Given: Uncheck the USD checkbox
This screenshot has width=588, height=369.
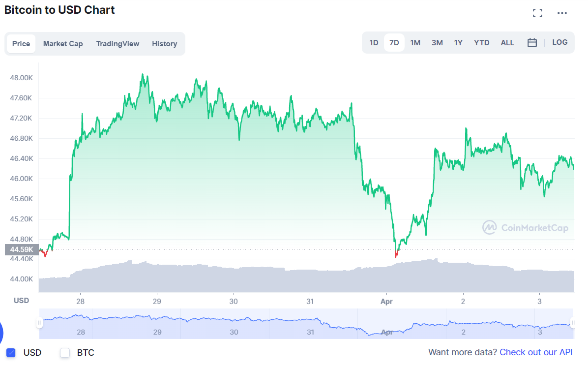Looking at the screenshot, I should [x=11, y=353].
